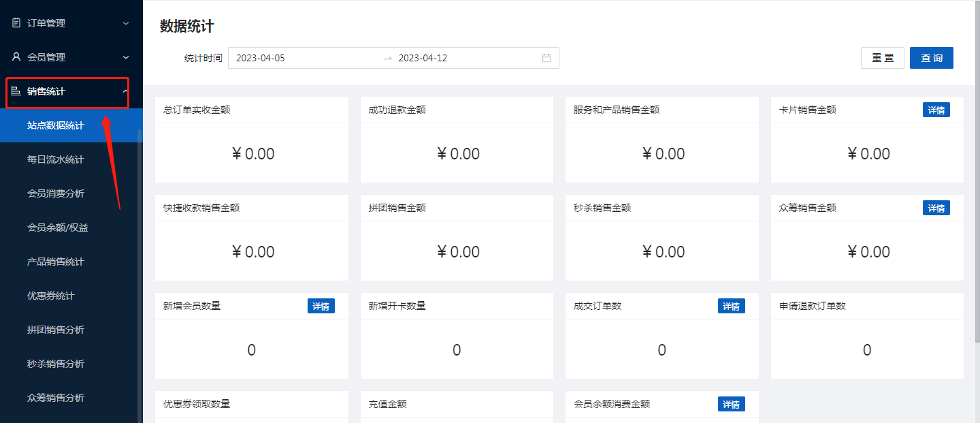Go to 会员余额/权益 page

click(57, 228)
